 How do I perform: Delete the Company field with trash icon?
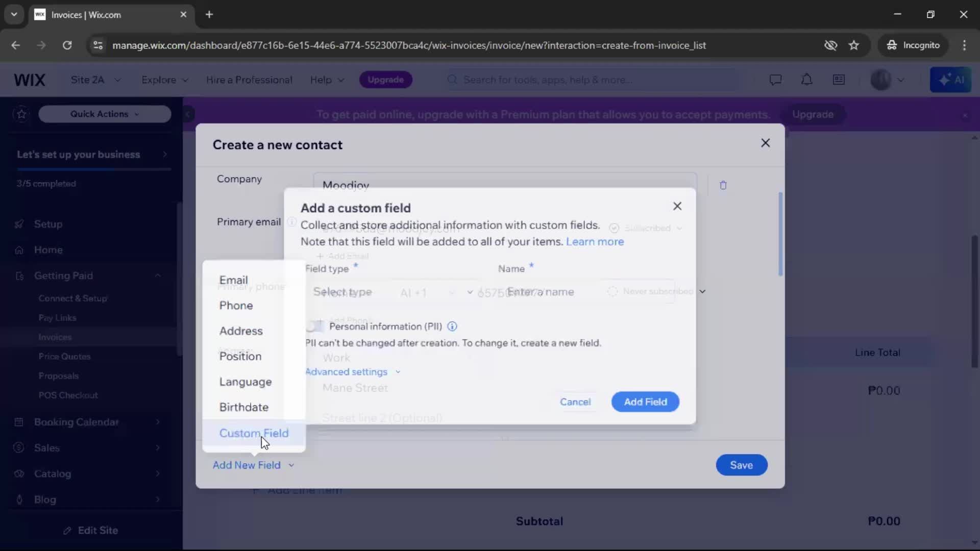[723, 185]
